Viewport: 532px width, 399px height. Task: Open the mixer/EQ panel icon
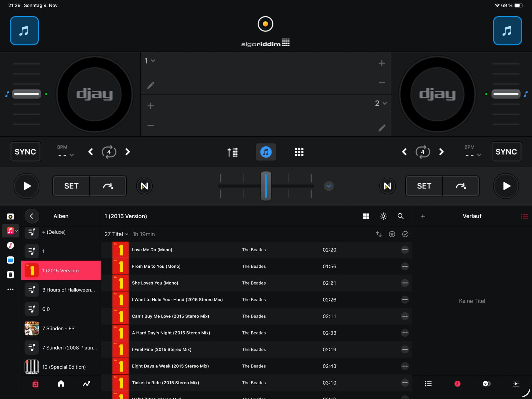click(x=232, y=152)
